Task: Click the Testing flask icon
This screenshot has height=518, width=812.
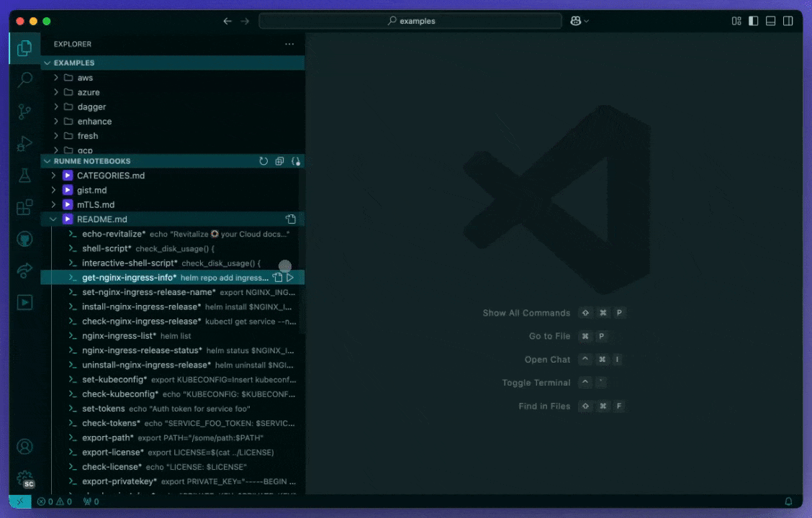Action: pos(24,175)
